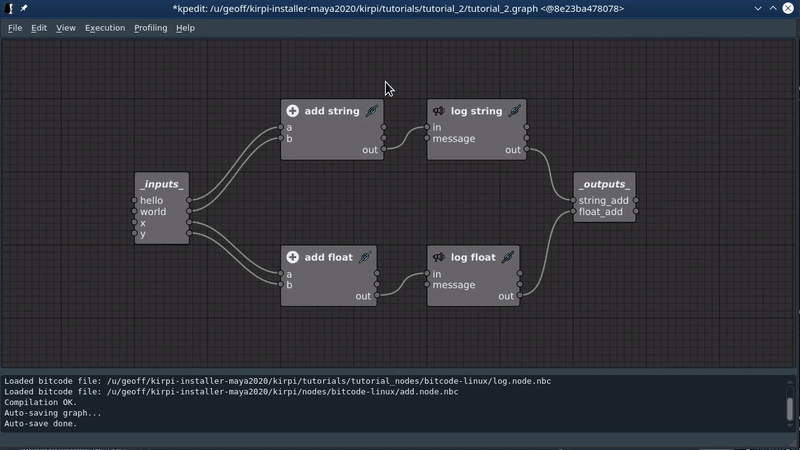Click the plus icon on add string node

[x=293, y=111]
